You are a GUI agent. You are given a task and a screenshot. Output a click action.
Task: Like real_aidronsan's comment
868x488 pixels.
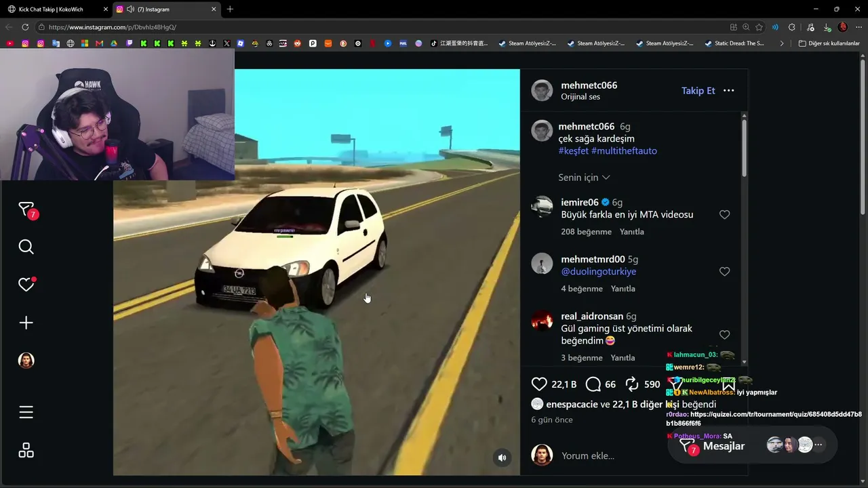coord(724,335)
